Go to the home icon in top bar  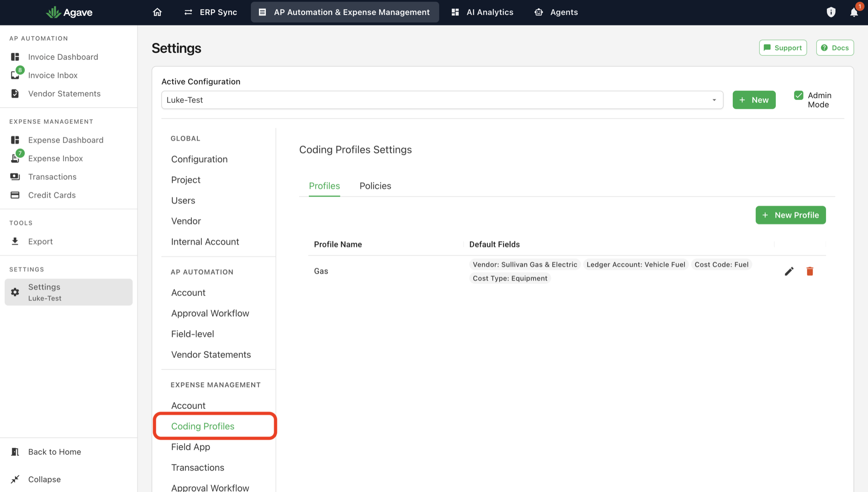tap(157, 12)
